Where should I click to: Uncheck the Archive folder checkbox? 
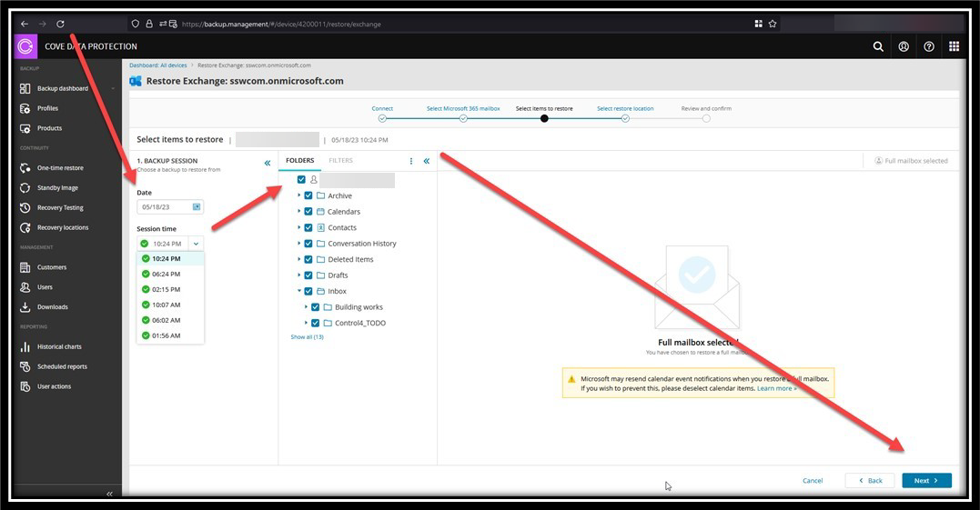(x=308, y=195)
